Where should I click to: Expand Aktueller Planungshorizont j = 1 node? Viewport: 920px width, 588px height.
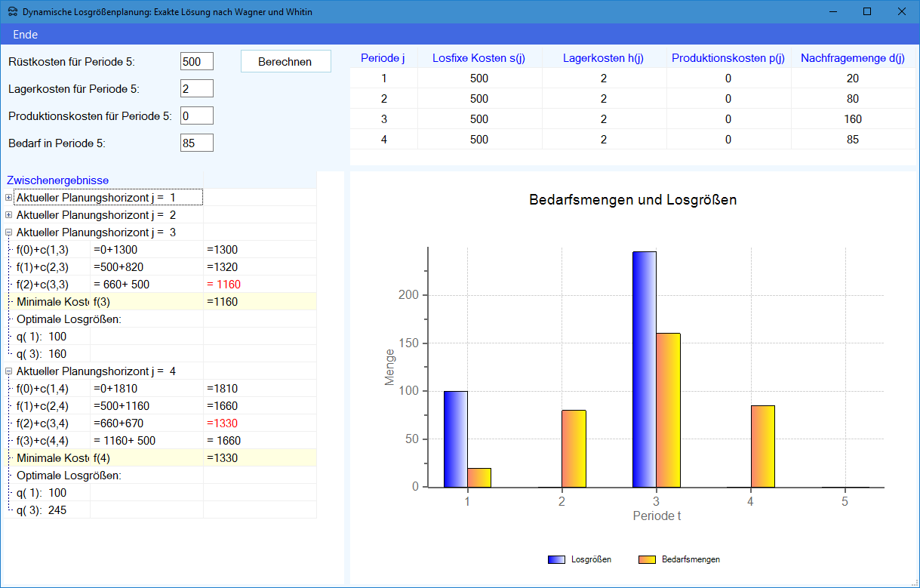[9, 198]
